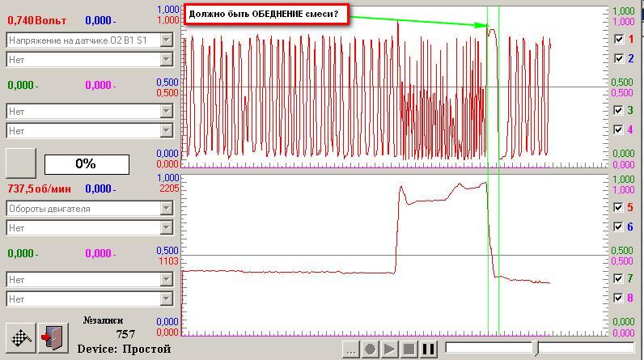The image size is (644, 360).
Task: Toggle channel 8 checkbox
Action: coord(619,298)
